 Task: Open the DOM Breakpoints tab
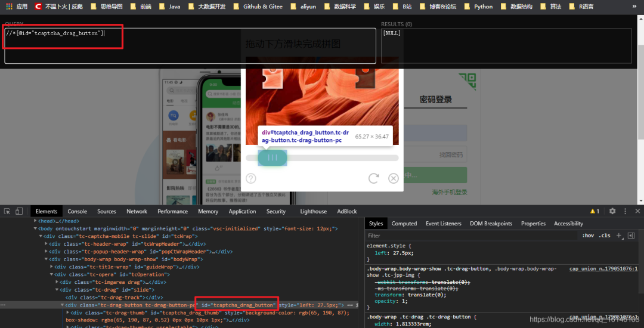pos(491,223)
